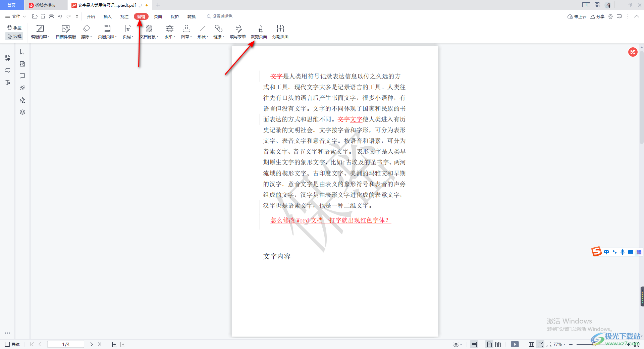Open the Link (链接) dropdown
This screenshot has width=644, height=349.
coord(219,32)
